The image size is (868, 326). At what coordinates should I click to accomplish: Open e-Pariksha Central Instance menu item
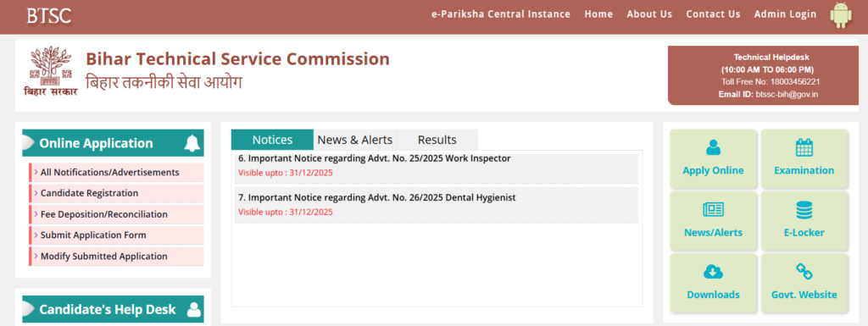pos(500,14)
